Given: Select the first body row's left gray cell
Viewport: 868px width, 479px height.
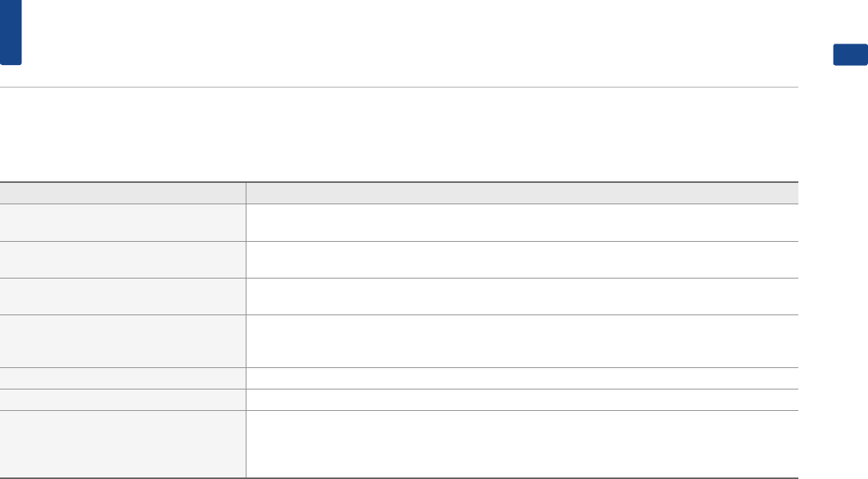Looking at the screenshot, I should tap(122, 223).
